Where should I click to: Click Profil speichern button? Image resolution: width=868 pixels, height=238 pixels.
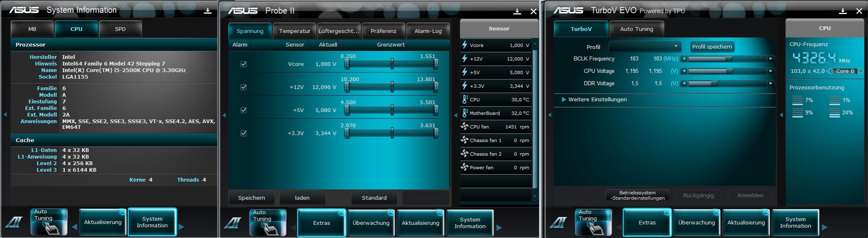(712, 47)
